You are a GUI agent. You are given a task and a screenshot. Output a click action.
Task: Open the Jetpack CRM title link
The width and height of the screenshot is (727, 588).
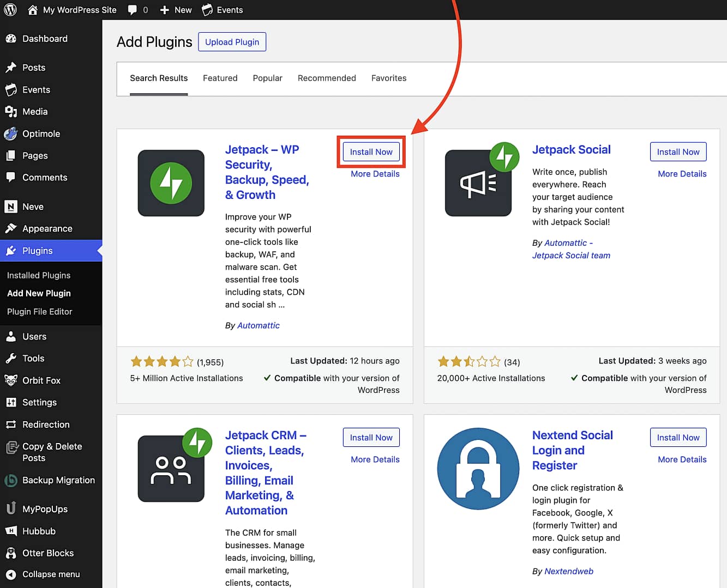[266, 473]
